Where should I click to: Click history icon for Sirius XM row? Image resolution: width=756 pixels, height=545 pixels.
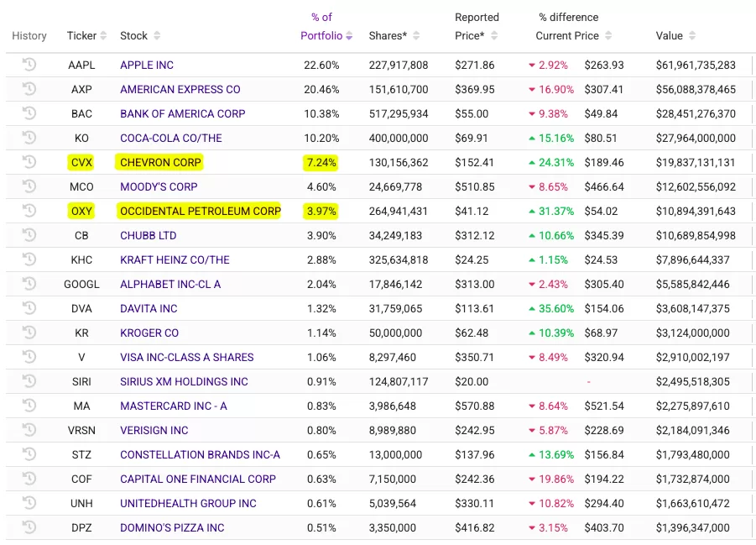pyautogui.click(x=29, y=381)
